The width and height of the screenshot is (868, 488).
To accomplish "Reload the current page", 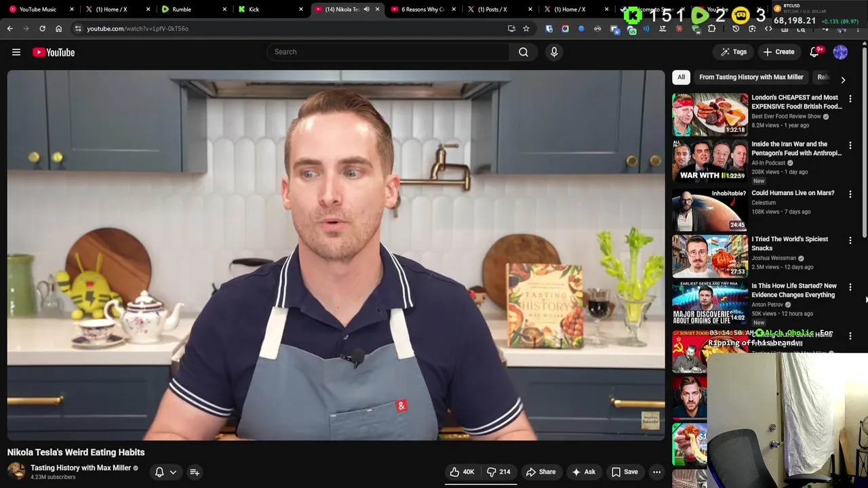I will [x=42, y=28].
